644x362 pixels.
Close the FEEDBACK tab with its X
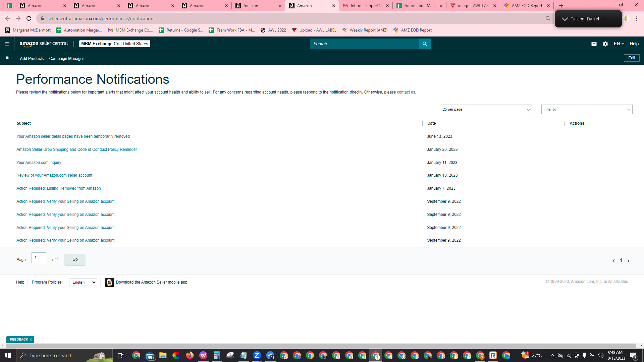(x=31, y=340)
